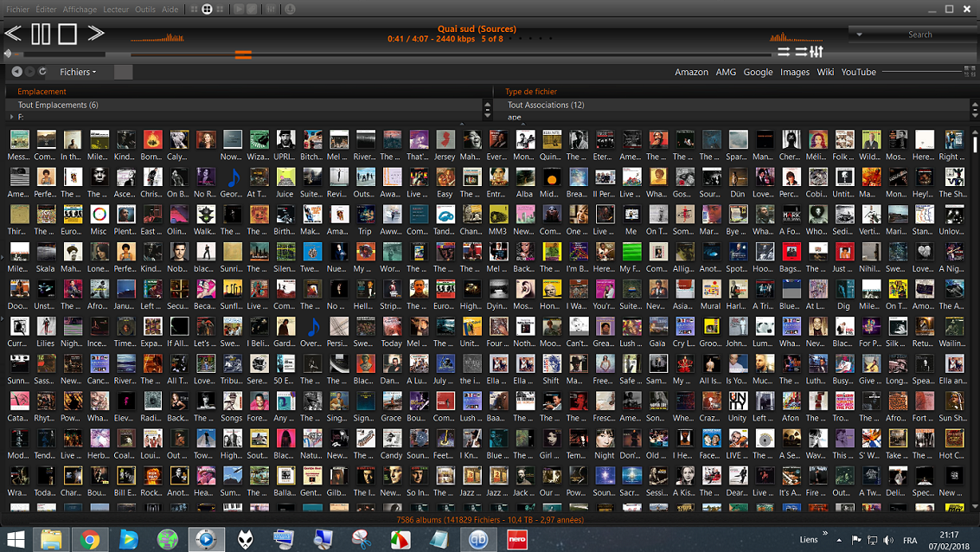This screenshot has height=552, width=980.
Task: Click the system tray volume icon
Action: click(x=888, y=540)
